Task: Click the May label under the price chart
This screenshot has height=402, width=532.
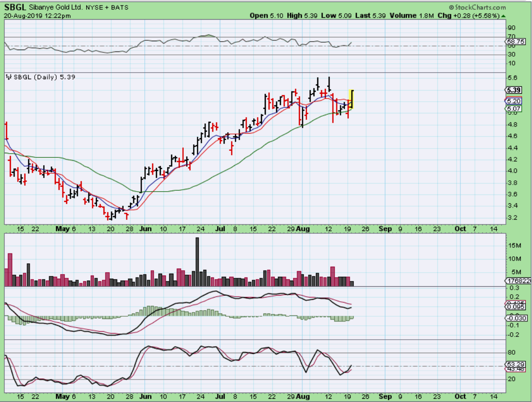Action: tap(62, 229)
